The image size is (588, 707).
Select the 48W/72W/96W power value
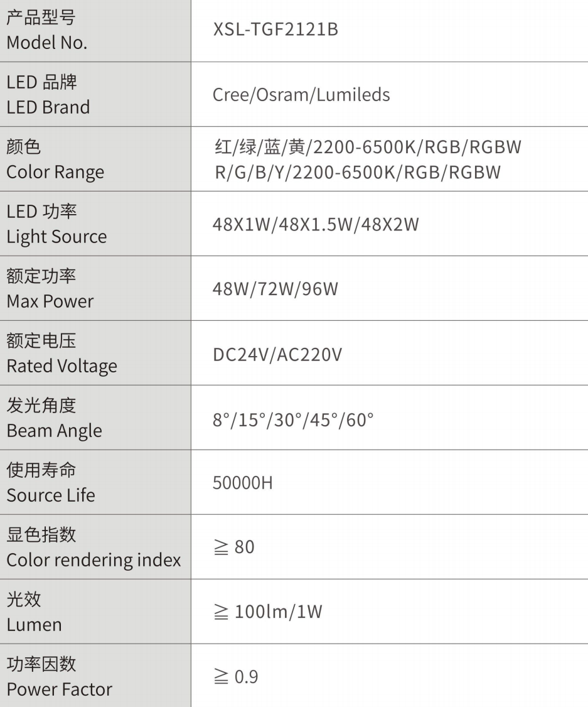pos(275,289)
